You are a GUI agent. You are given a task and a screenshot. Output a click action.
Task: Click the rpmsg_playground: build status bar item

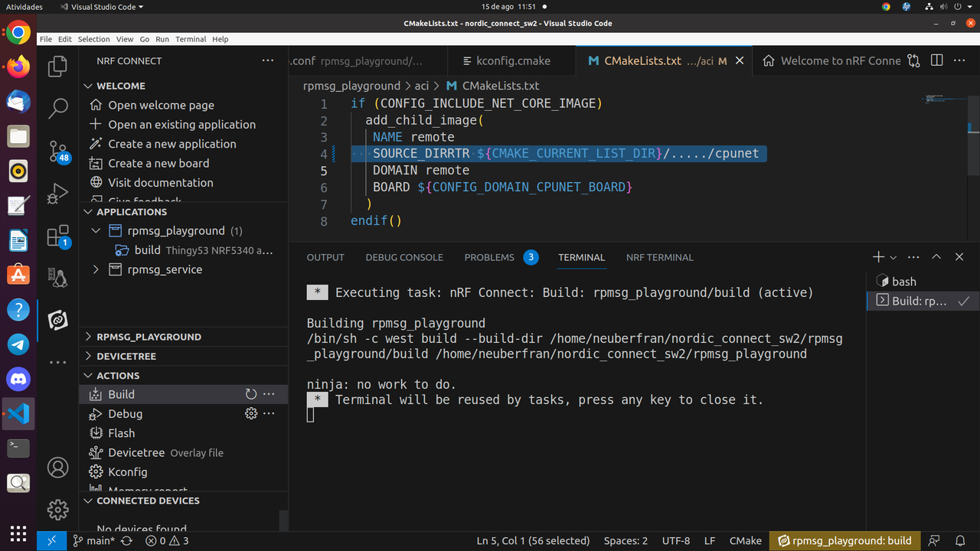click(x=844, y=540)
